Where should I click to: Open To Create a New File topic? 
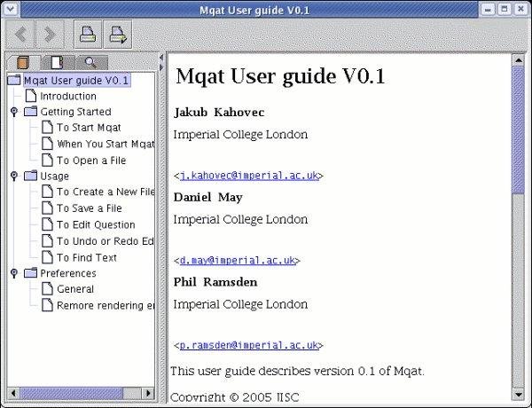pyautogui.click(x=106, y=192)
